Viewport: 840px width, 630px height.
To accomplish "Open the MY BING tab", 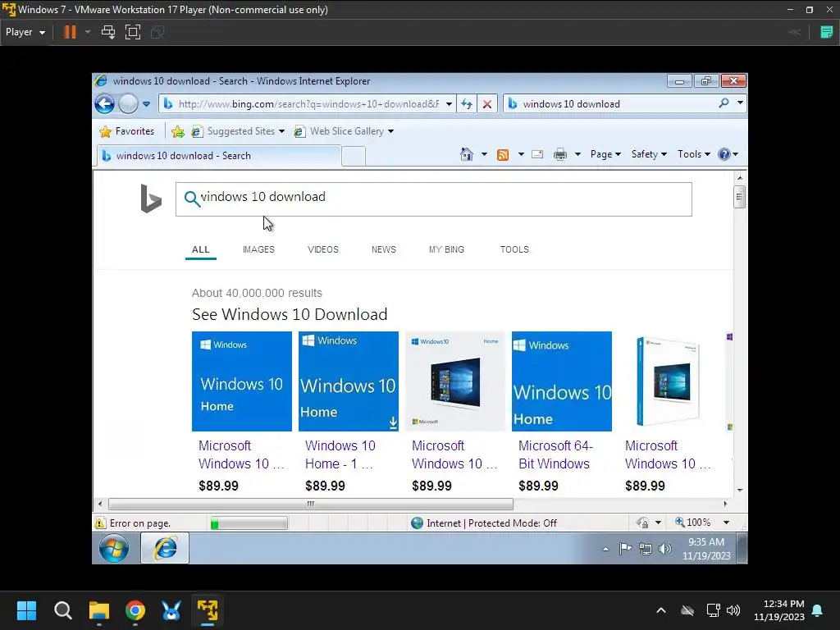I will point(446,249).
